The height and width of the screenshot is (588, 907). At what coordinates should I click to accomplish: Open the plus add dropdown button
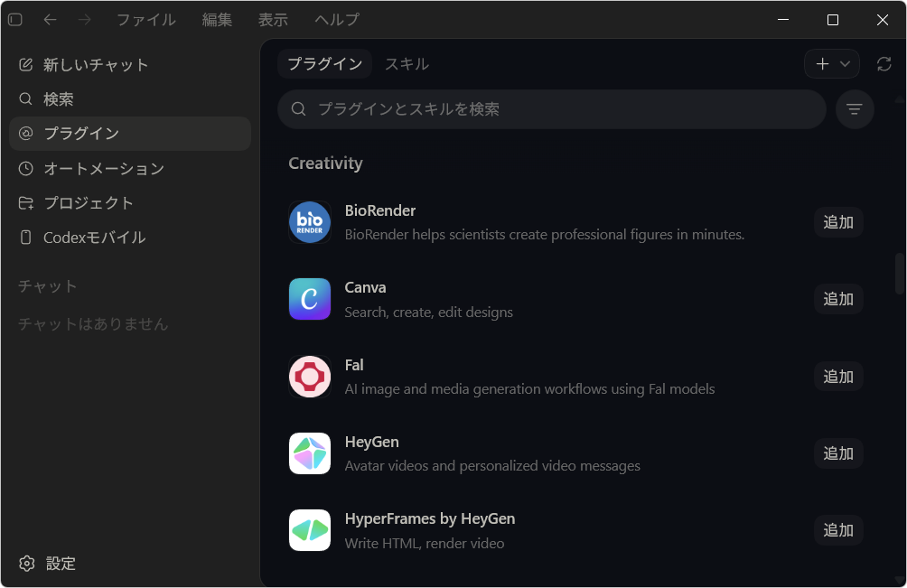click(x=832, y=63)
